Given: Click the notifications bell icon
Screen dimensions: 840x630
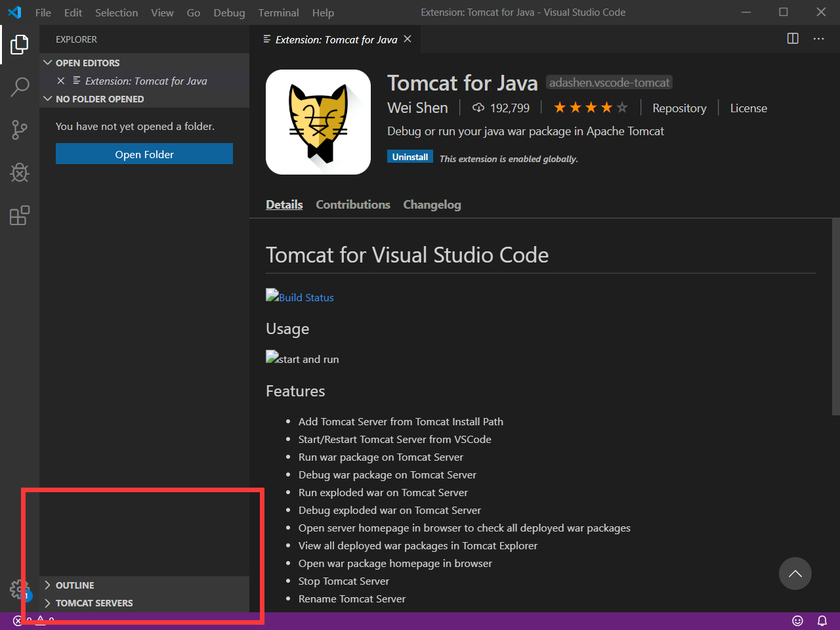Looking at the screenshot, I should 822,621.
